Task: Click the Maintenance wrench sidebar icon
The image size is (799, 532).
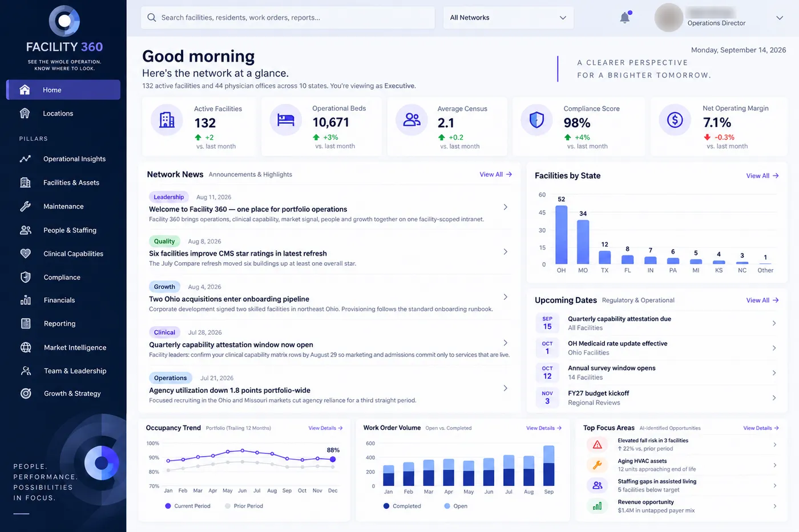Action: [x=25, y=206]
